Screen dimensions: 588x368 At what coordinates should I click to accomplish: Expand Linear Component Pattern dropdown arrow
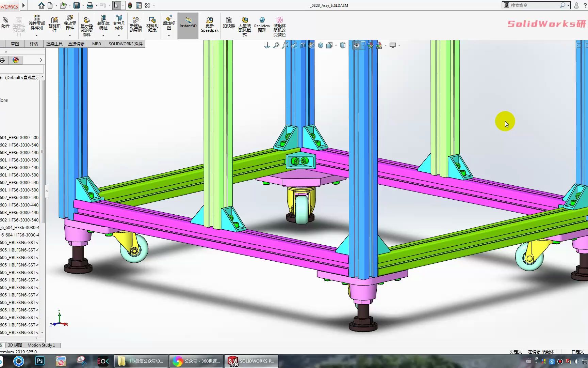click(36, 35)
